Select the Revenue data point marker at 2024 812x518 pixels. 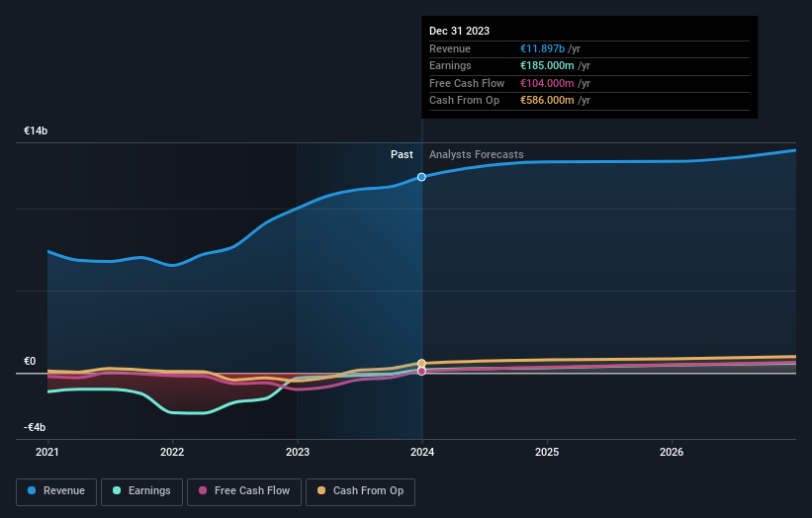tap(421, 177)
